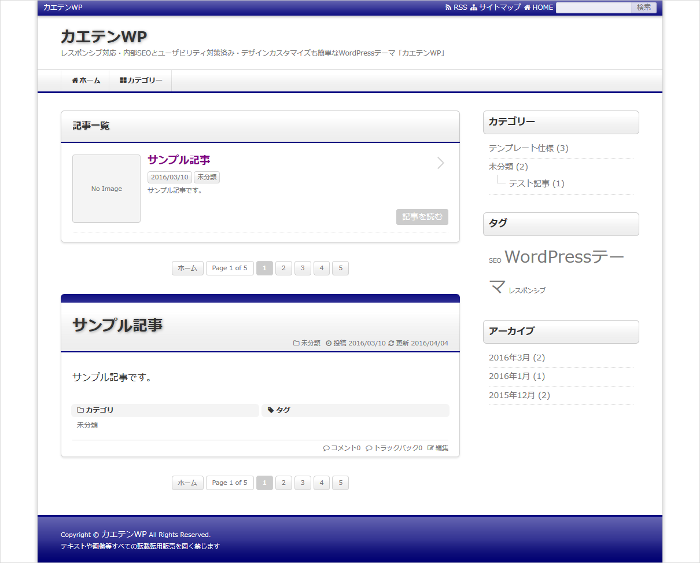Open テンプレート仕様 (3) category
Screen dimensions: 700x563
click(528, 148)
